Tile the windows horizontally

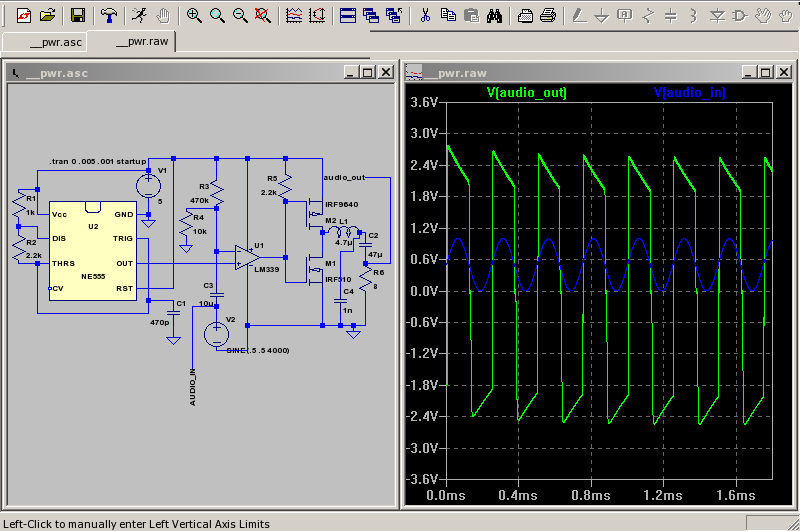pyautogui.click(x=347, y=15)
